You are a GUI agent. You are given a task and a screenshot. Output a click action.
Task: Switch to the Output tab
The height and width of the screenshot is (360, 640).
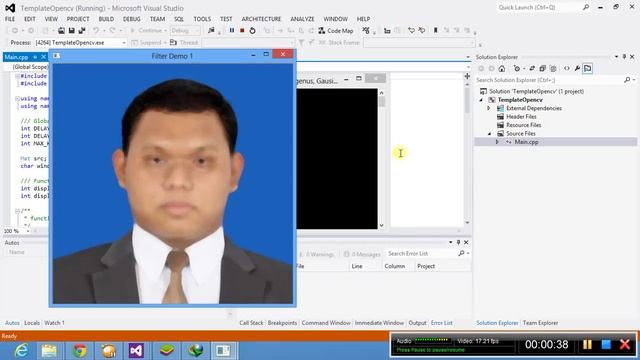pyautogui.click(x=417, y=323)
